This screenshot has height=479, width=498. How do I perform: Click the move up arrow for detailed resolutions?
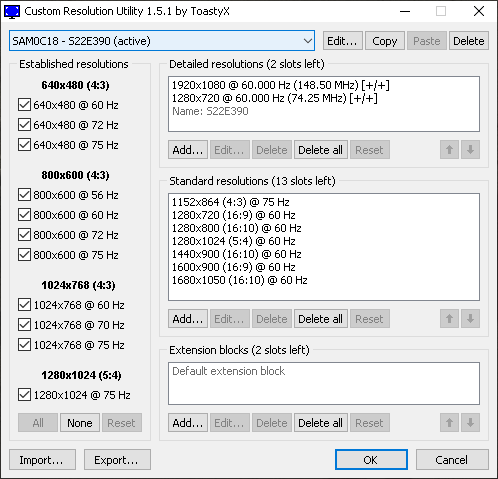point(449,150)
